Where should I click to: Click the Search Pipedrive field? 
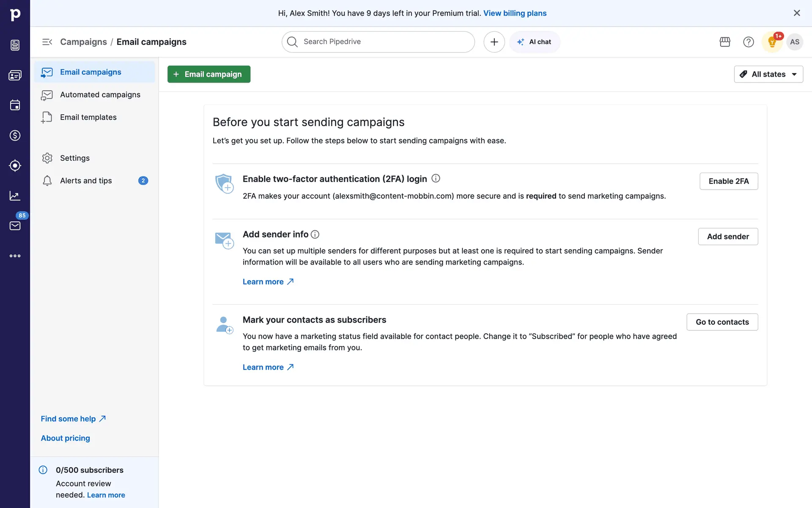point(378,42)
